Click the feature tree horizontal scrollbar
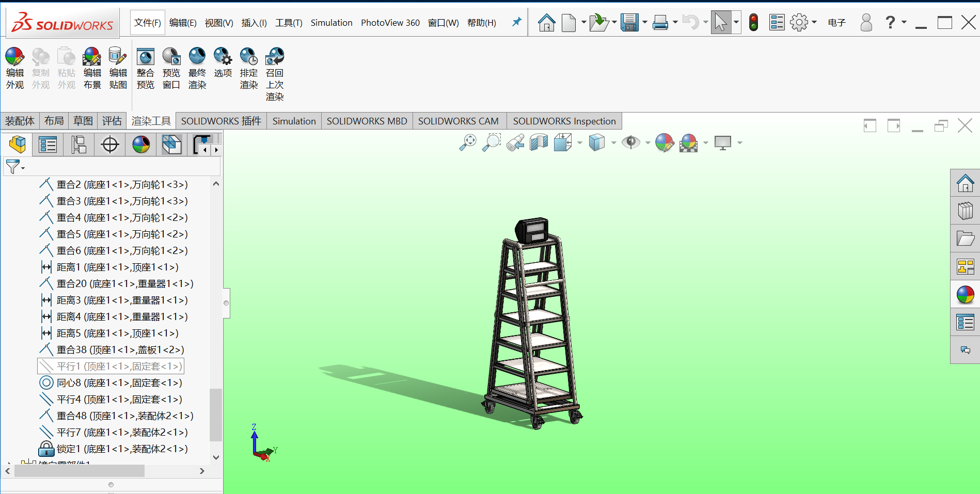This screenshot has width=980, height=494. [x=80, y=471]
